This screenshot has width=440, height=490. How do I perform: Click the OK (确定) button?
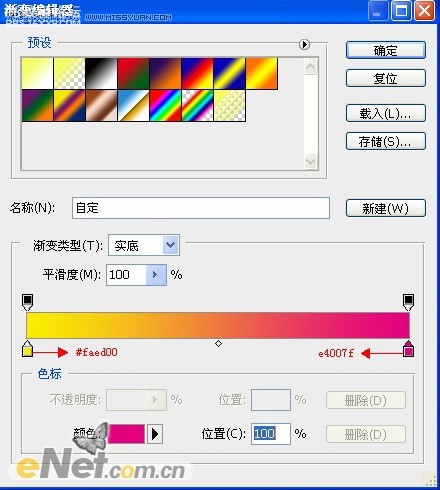pos(386,50)
